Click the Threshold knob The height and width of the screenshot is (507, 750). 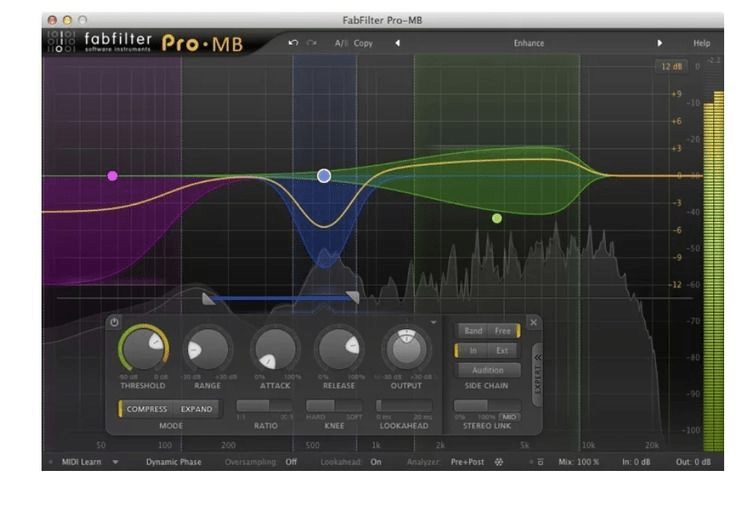pos(143,349)
